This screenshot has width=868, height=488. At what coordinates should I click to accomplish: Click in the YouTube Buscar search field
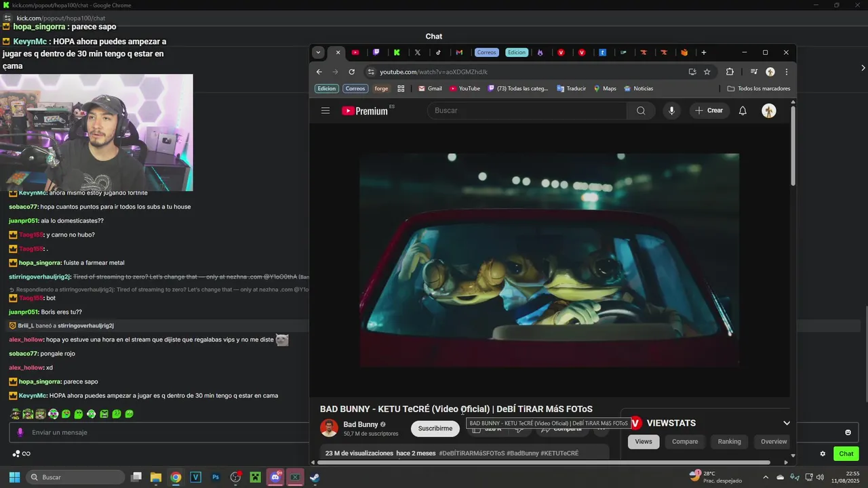click(527, 110)
